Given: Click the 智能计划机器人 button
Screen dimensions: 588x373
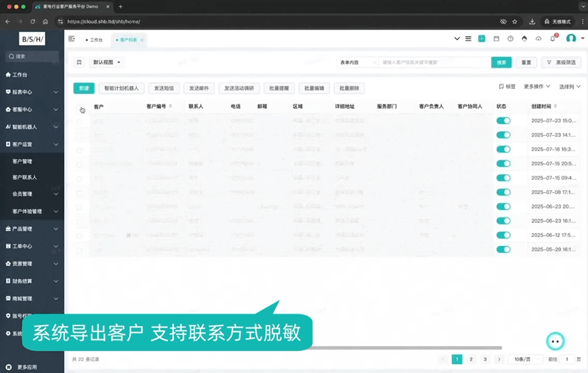Looking at the screenshot, I should (121, 88).
